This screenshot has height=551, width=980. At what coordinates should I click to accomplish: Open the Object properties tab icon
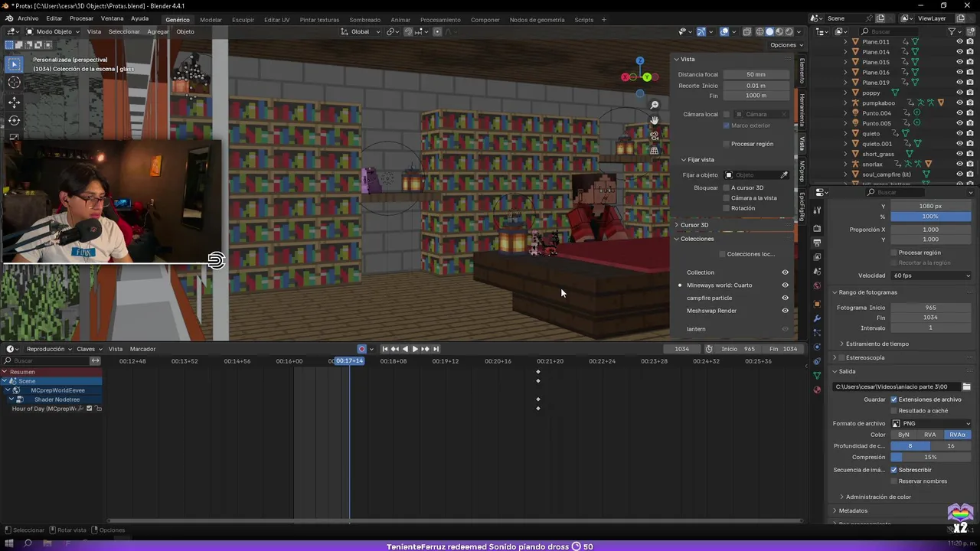[817, 304]
